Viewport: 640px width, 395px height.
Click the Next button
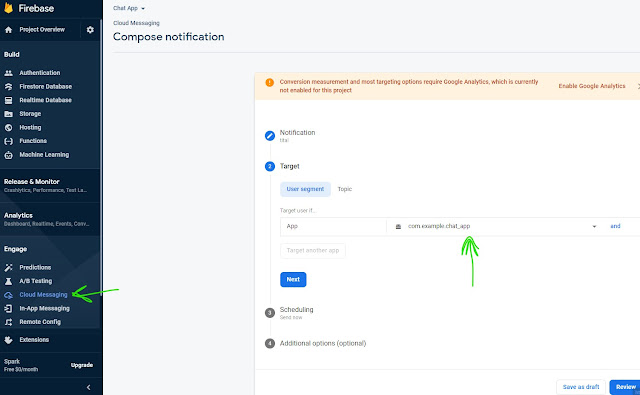coord(293,280)
